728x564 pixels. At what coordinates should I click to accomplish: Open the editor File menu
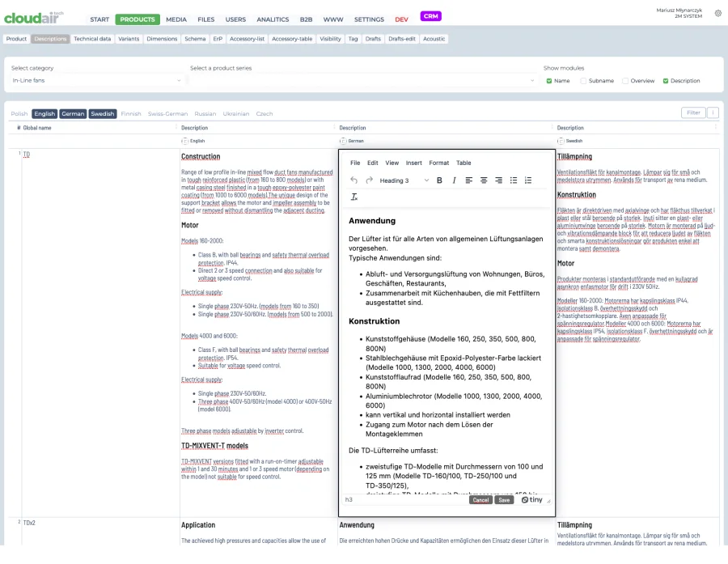pos(355,163)
